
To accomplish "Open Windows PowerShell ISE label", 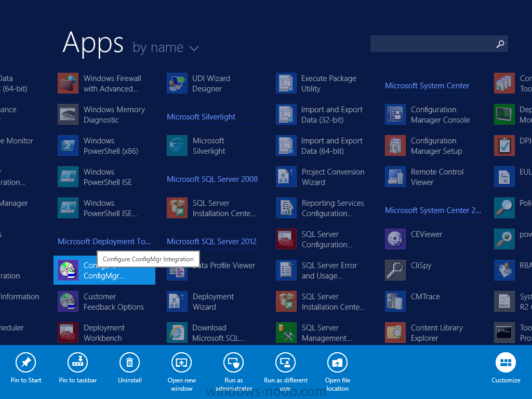I will click(x=108, y=177).
